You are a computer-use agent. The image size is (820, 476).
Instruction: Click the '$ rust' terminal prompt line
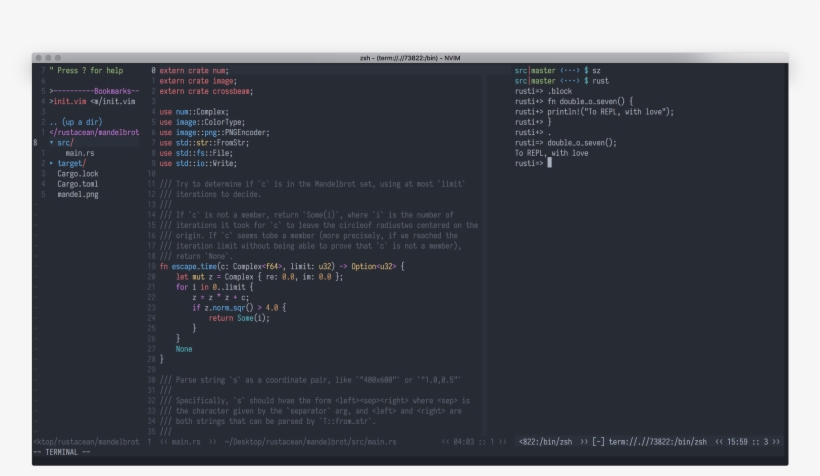coord(562,81)
